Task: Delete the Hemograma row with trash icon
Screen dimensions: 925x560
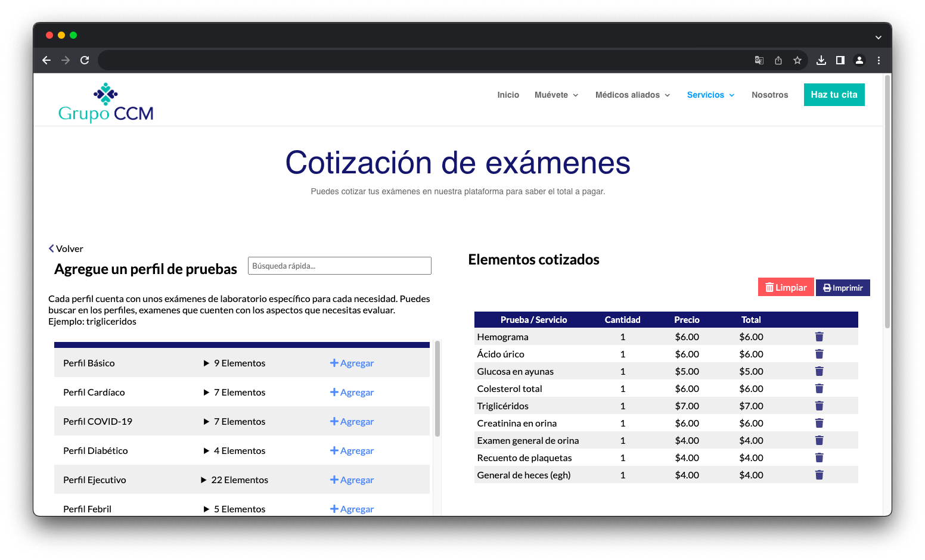Action: (x=819, y=337)
